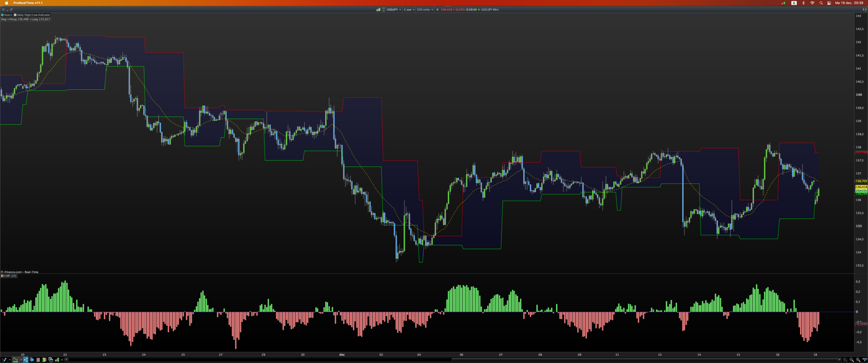Click the CMF (20) indicator label
Screen dimensions: 868x363
coord(10,276)
